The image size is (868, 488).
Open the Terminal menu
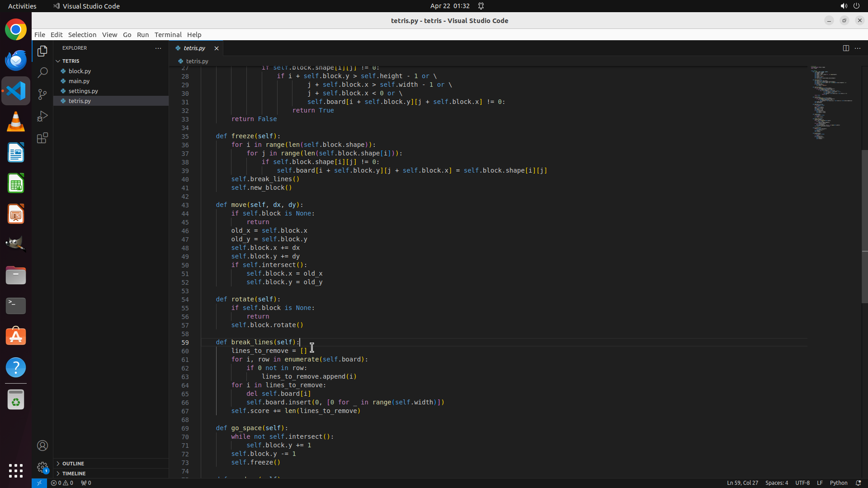click(168, 34)
